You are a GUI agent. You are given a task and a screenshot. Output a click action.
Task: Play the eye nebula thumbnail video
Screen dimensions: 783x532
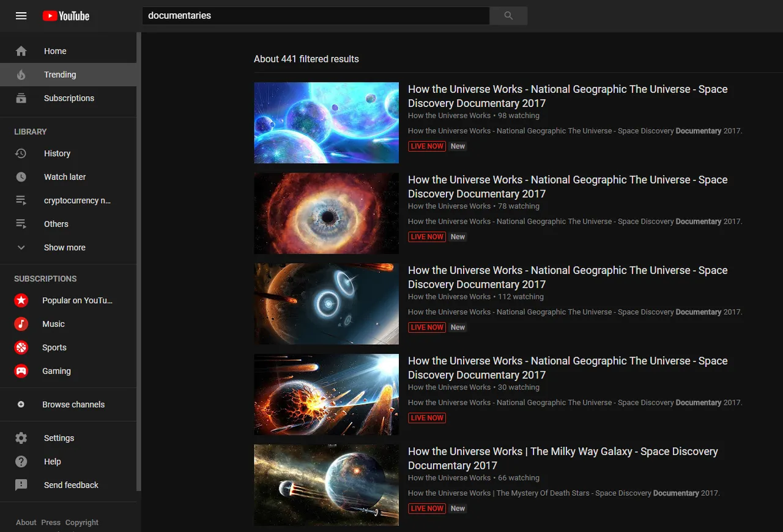(326, 213)
